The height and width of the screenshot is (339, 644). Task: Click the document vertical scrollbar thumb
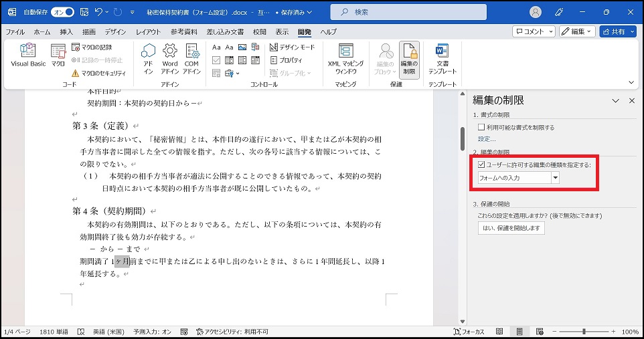(x=462, y=138)
